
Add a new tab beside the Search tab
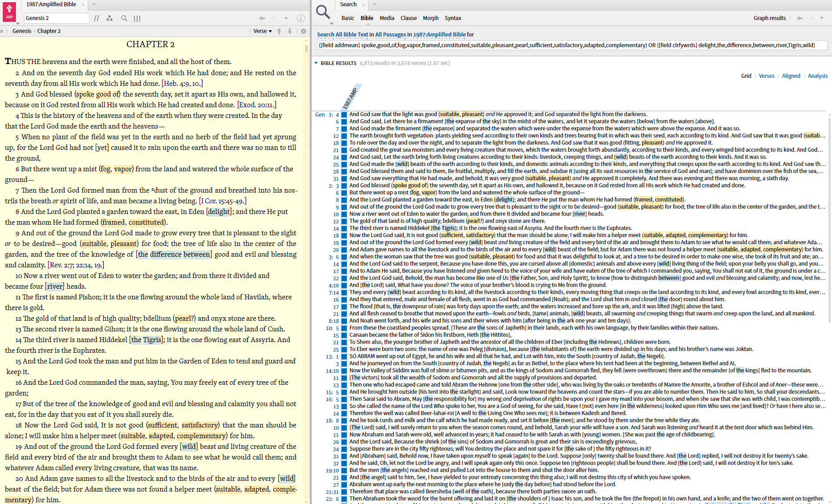pyautogui.click(x=374, y=4)
